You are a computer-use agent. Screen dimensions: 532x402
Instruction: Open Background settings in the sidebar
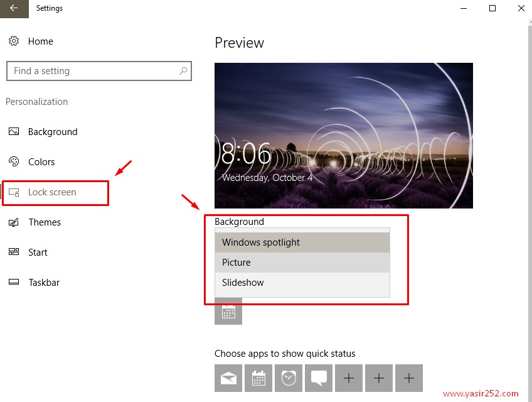(53, 131)
